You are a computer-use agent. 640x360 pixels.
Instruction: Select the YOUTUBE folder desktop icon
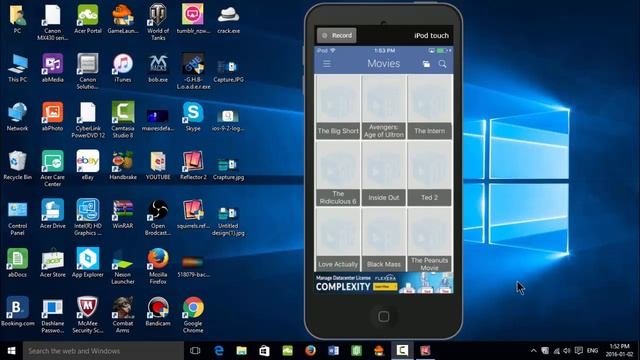[158, 165]
